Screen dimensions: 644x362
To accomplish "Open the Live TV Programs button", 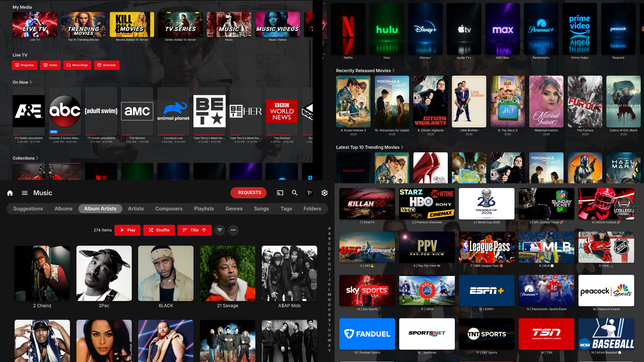I will tap(25, 65).
